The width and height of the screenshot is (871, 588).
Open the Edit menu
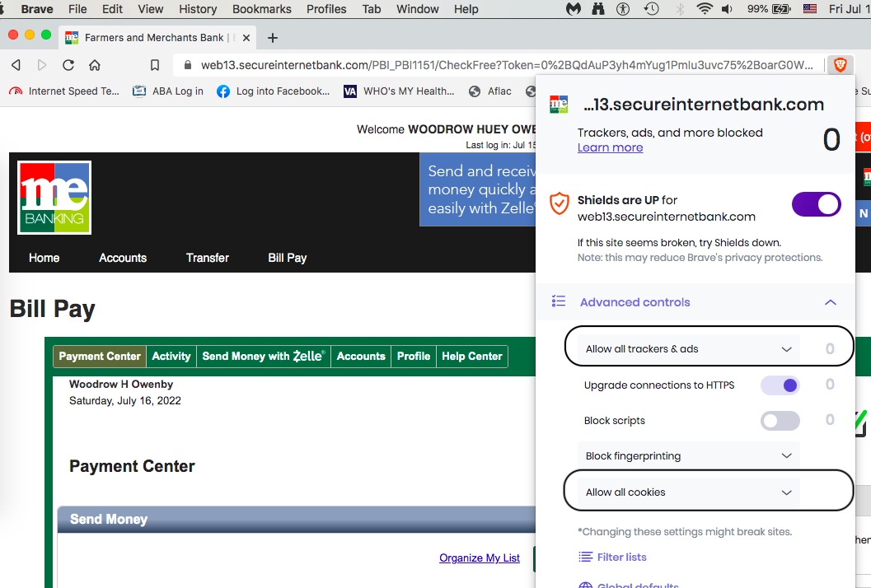point(112,9)
